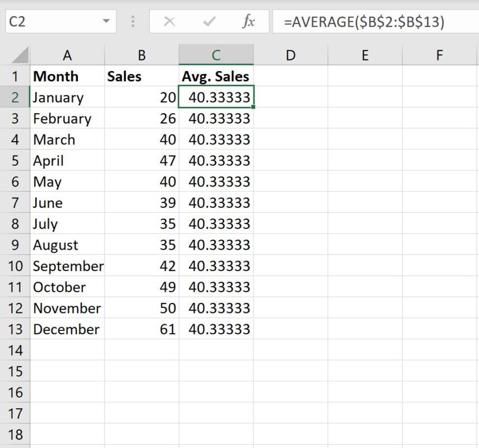479x448 pixels.
Task: Select the January cell
Action: coord(67,97)
